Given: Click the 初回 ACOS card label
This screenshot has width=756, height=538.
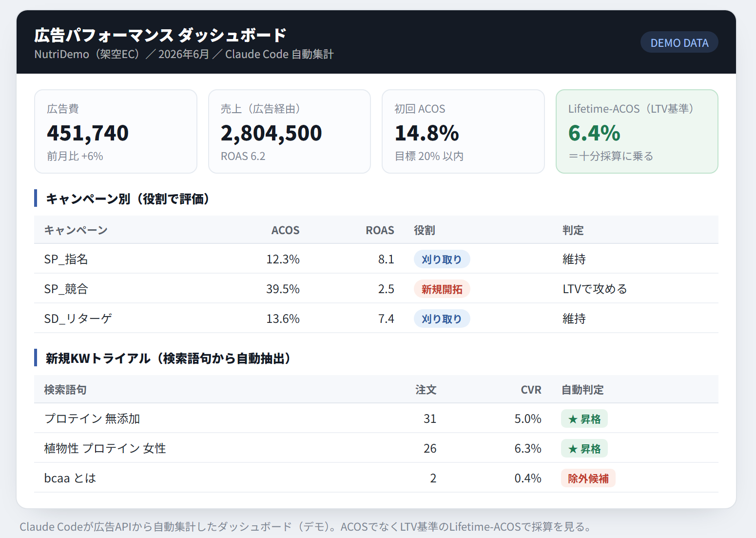Looking at the screenshot, I should click(420, 109).
